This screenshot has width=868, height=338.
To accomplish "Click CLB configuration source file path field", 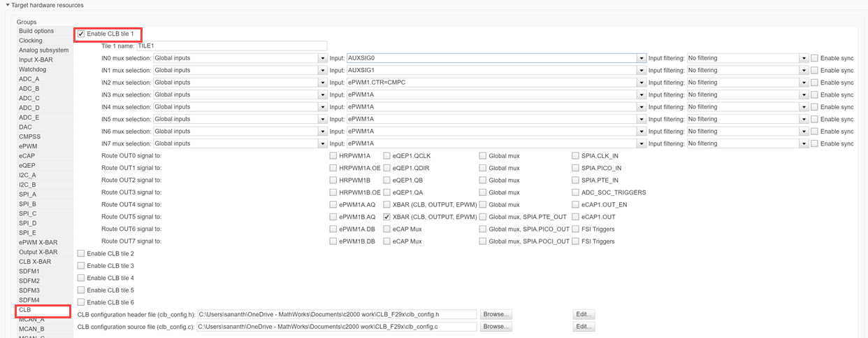I will 337,327.
